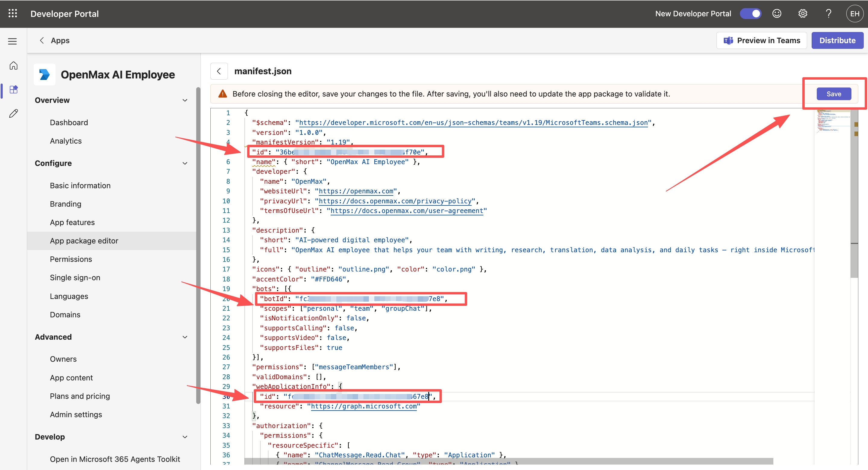This screenshot has width=868, height=470.
Task: Collapse the Develop section
Action: click(x=185, y=437)
